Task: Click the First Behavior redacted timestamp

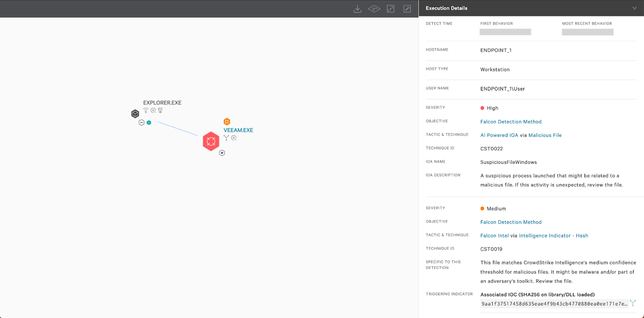Action: pyautogui.click(x=505, y=32)
